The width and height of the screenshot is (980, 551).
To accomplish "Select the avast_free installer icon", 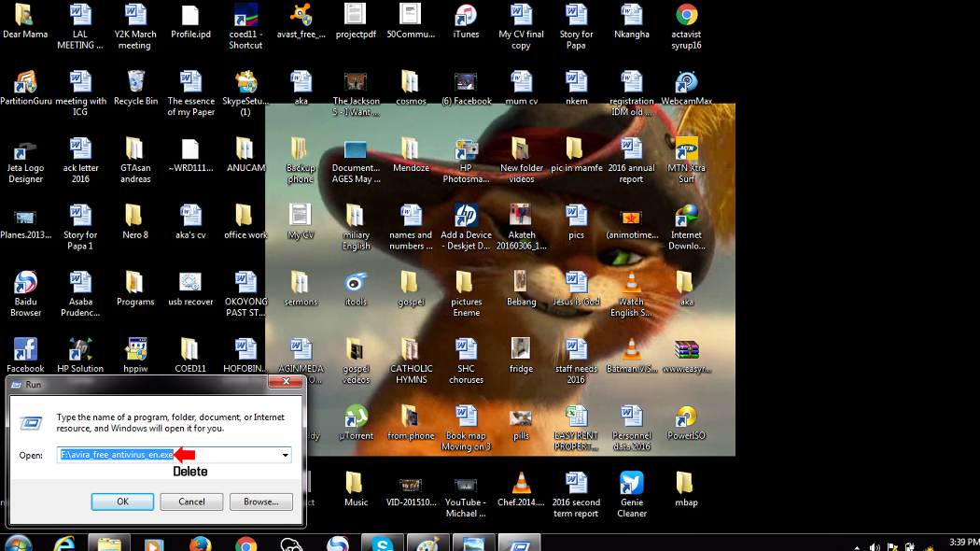I will coord(301,21).
